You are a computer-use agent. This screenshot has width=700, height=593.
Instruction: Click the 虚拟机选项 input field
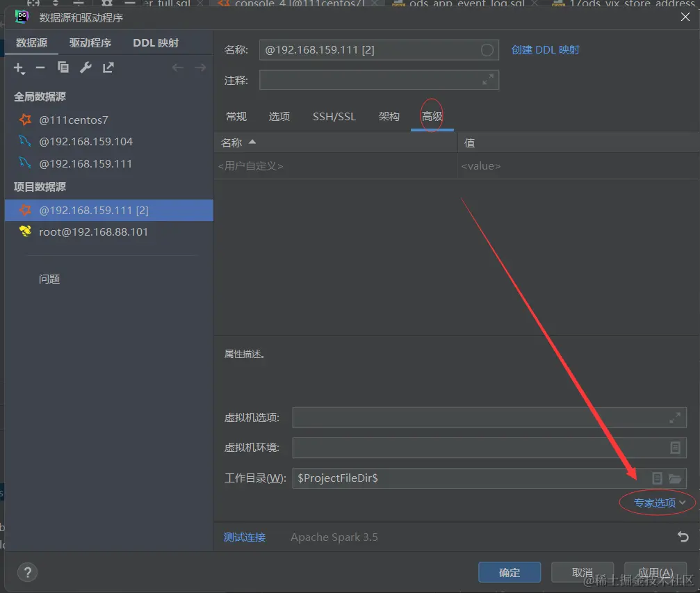489,418
